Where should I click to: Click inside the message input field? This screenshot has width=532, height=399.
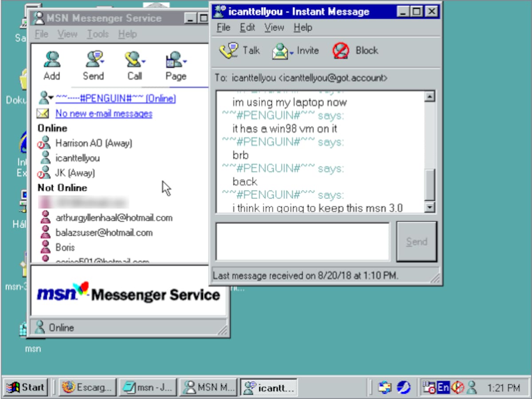pyautogui.click(x=303, y=241)
